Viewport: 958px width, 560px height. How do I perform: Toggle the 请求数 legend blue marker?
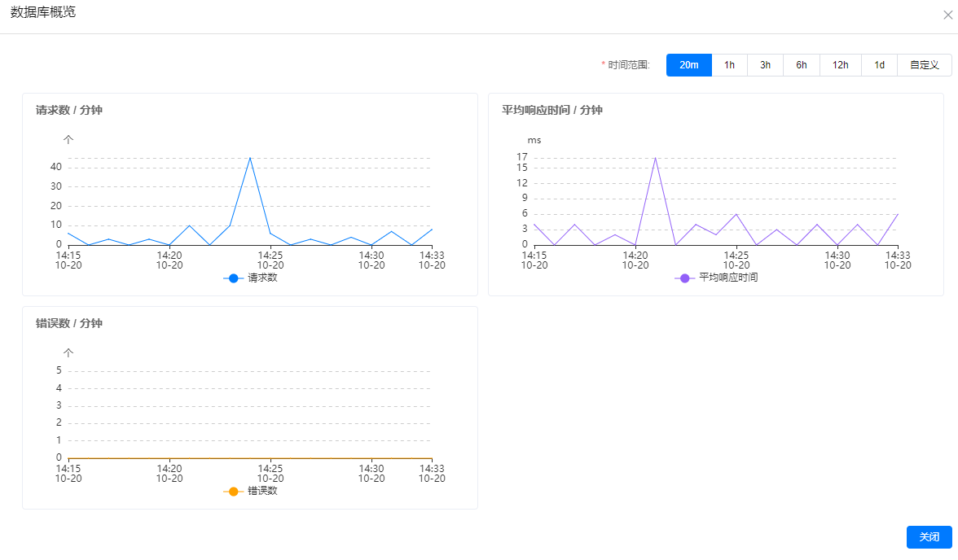coord(233,278)
